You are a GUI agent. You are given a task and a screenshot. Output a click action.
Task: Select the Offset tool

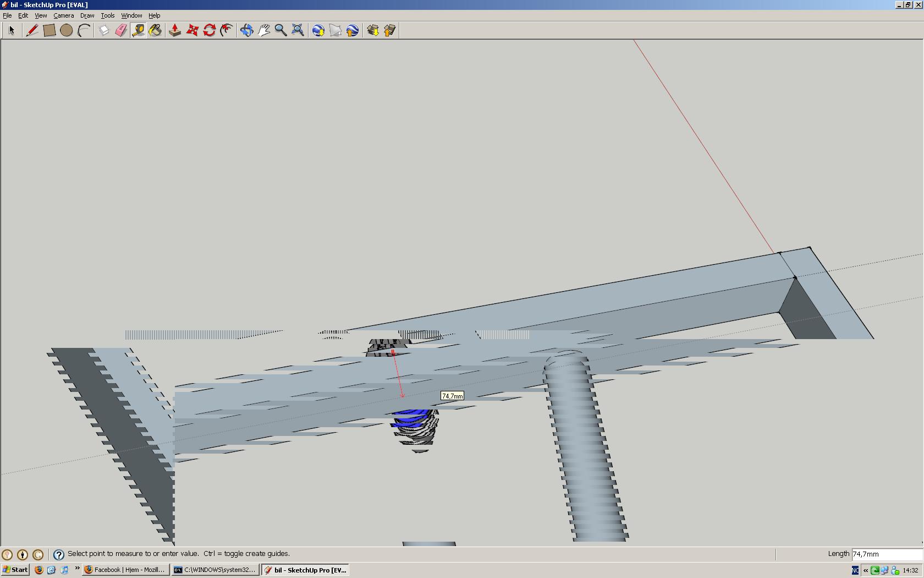pyautogui.click(x=226, y=30)
